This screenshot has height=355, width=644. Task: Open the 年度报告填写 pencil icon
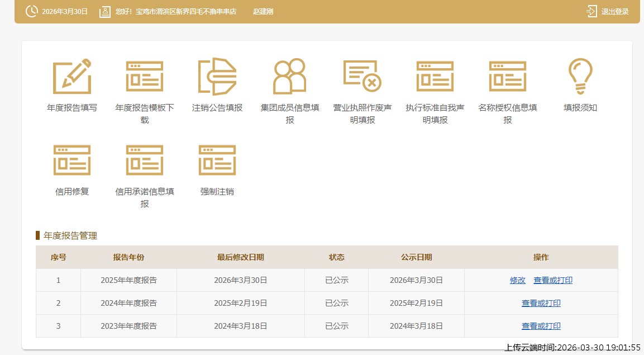click(72, 77)
